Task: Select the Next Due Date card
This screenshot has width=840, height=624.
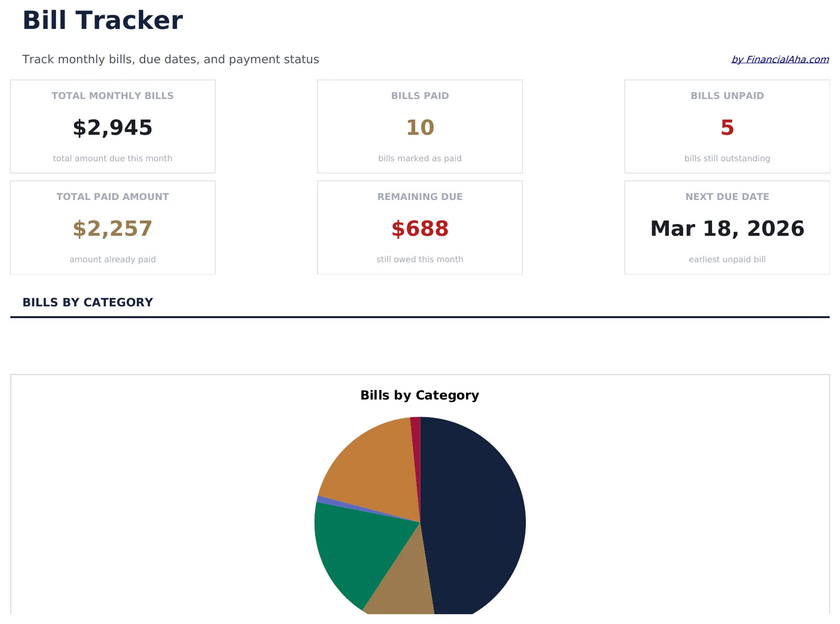Action: [x=726, y=227]
